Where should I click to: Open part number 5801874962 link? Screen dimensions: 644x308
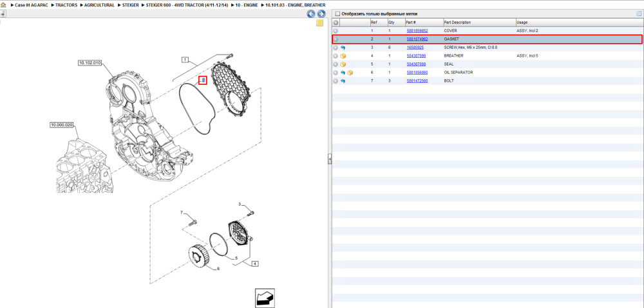417,39
